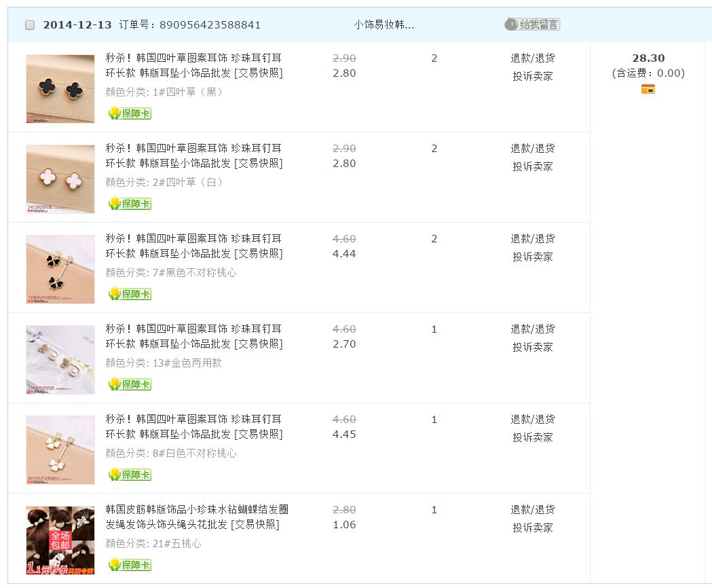Open black four-leaf clover earrings thumbnail

point(60,88)
